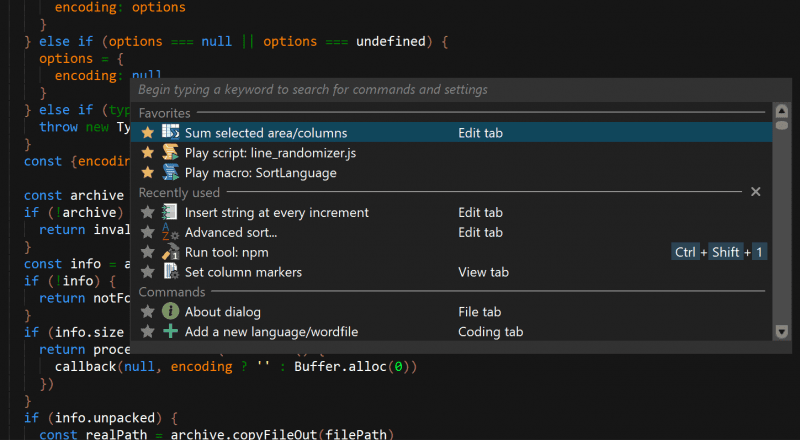Focus the command search field
The image size is (800, 440).
click(x=461, y=90)
